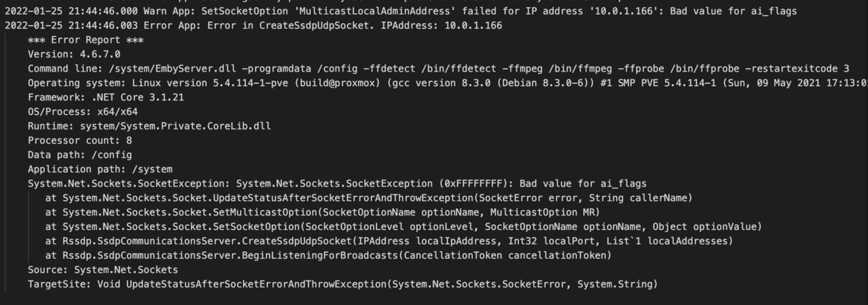
Task: Click the BeginListeningForBroadcasts stack frame line
Action: (328, 255)
